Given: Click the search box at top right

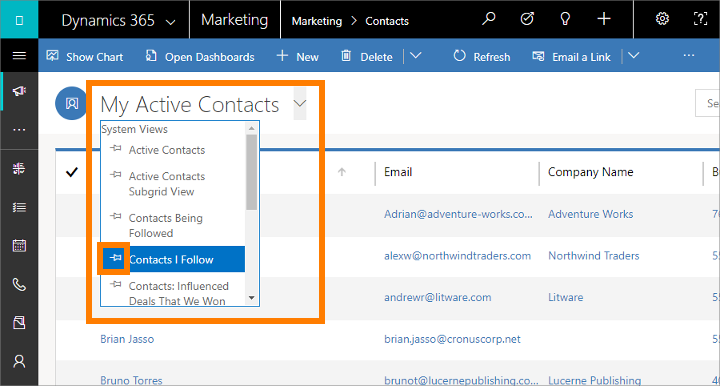Looking at the screenshot, I should (x=708, y=103).
